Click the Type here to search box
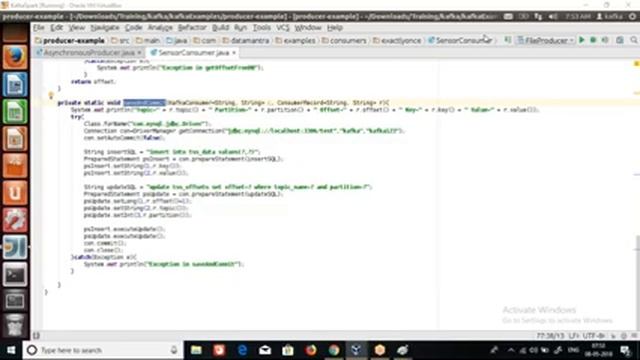 tap(102, 350)
